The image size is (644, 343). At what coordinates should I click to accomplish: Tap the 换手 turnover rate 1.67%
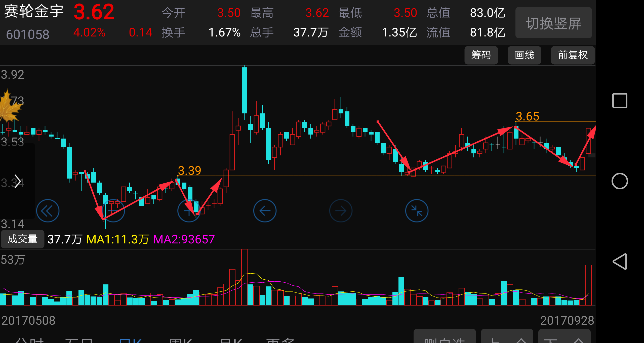coord(224,32)
